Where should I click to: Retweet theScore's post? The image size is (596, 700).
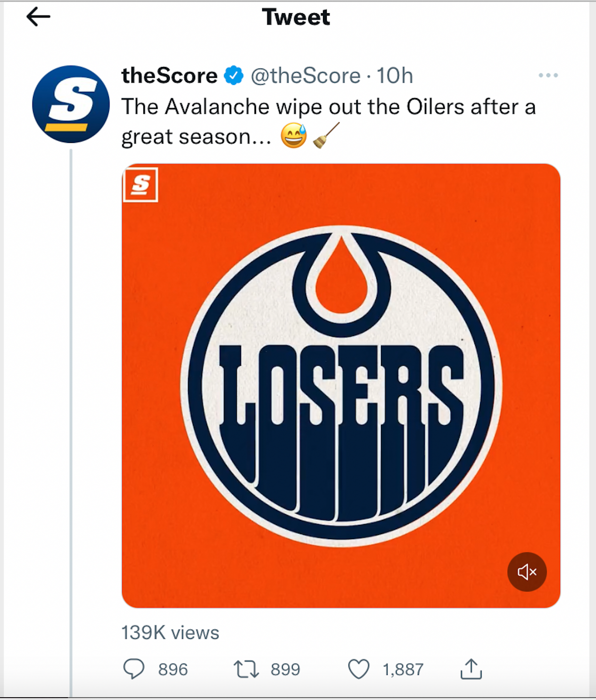[246, 669]
